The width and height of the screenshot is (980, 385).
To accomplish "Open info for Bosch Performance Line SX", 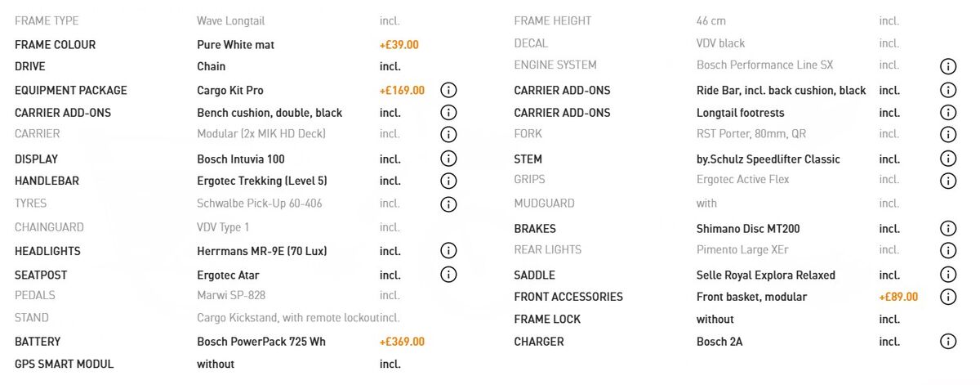I will pos(947,66).
